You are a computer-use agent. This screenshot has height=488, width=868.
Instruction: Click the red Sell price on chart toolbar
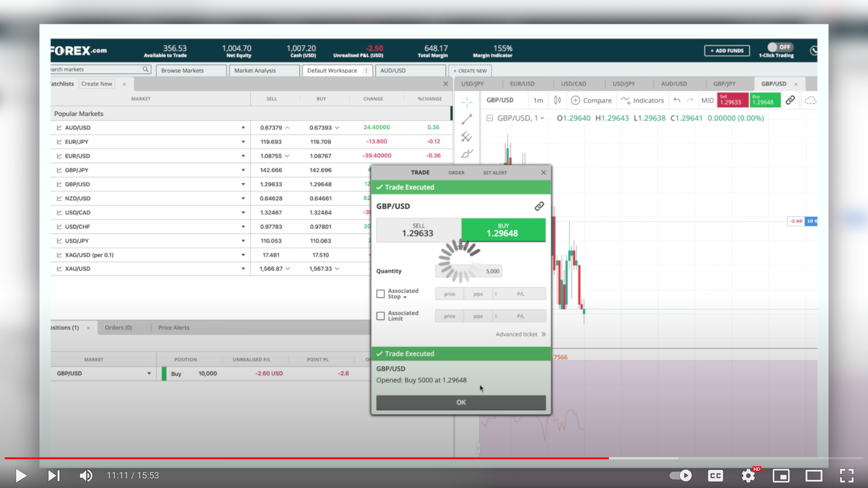coord(732,100)
